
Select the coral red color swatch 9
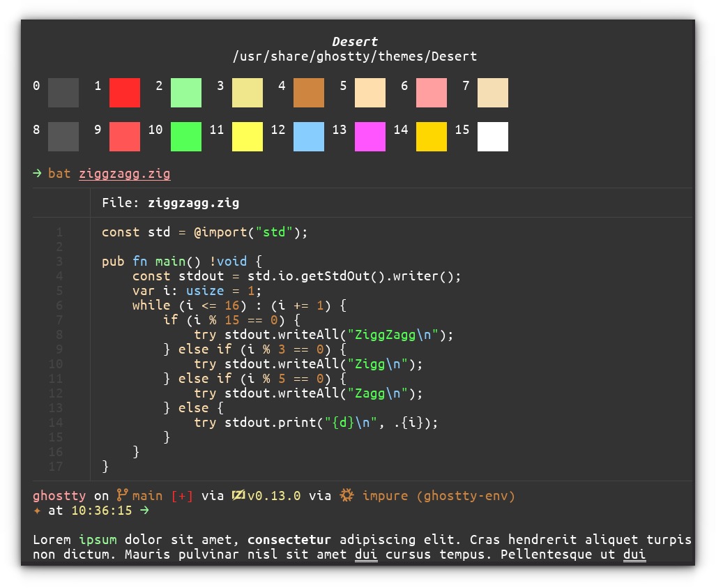[x=125, y=137]
